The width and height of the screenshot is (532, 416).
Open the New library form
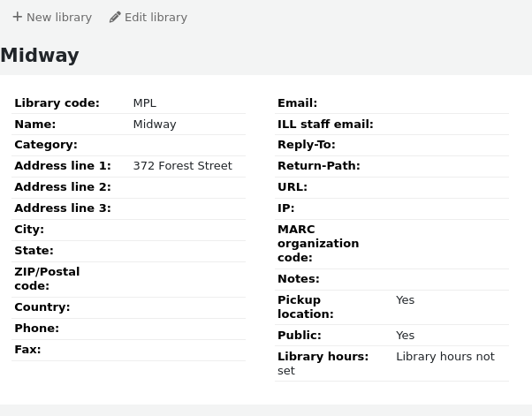(x=51, y=17)
